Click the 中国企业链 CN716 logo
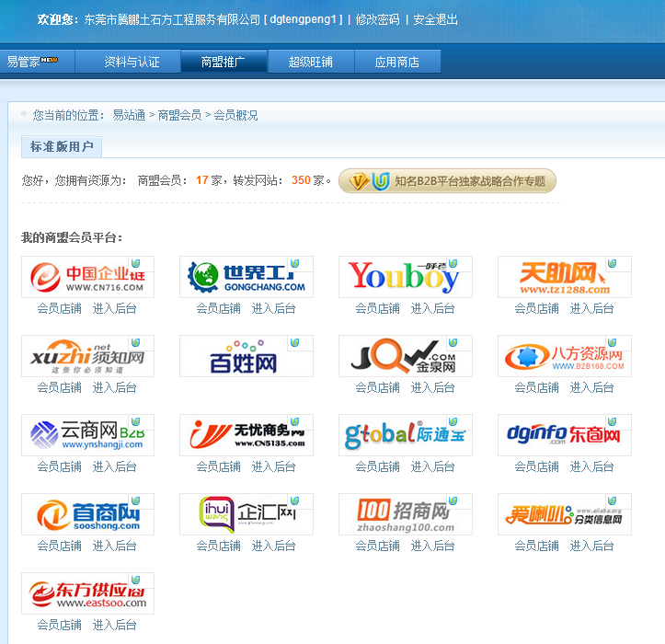Screen dimensions: 665x644 point(87,277)
